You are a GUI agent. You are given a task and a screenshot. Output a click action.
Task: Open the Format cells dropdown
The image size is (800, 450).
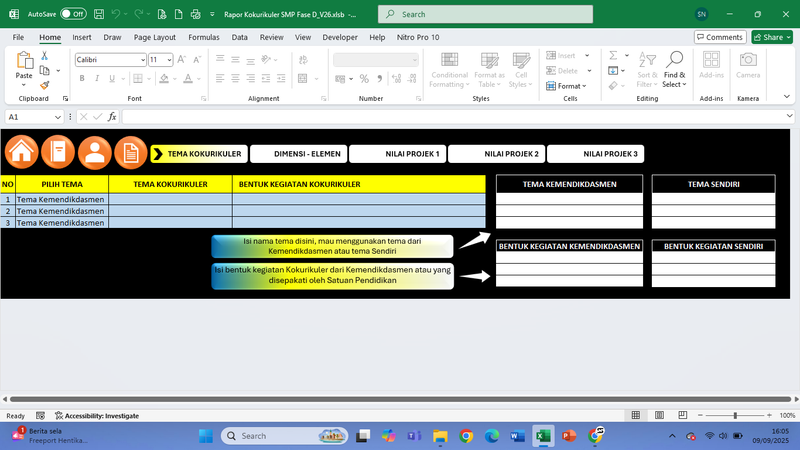[x=570, y=86]
